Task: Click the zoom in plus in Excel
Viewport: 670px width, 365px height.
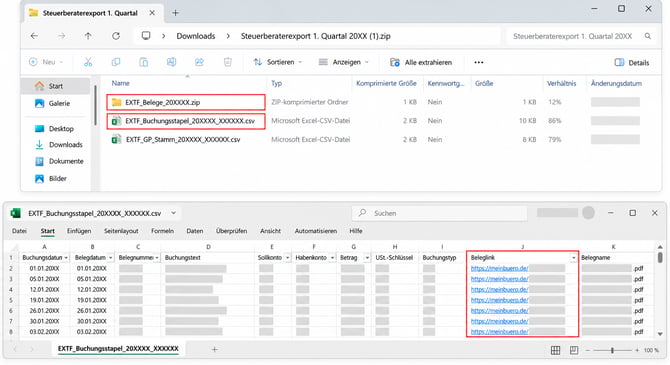Action: [x=637, y=350]
